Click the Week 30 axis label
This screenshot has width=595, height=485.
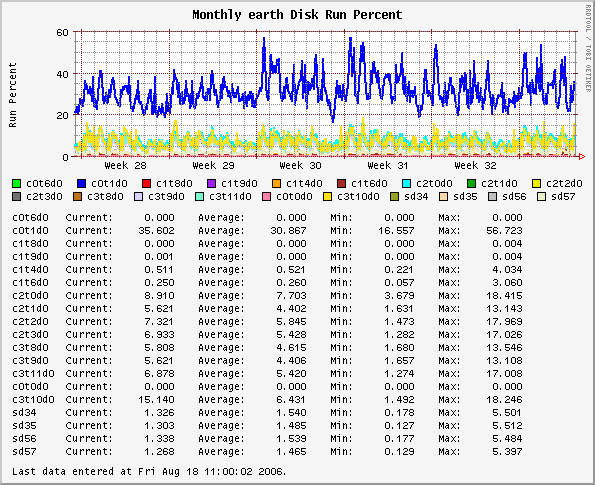(x=300, y=165)
